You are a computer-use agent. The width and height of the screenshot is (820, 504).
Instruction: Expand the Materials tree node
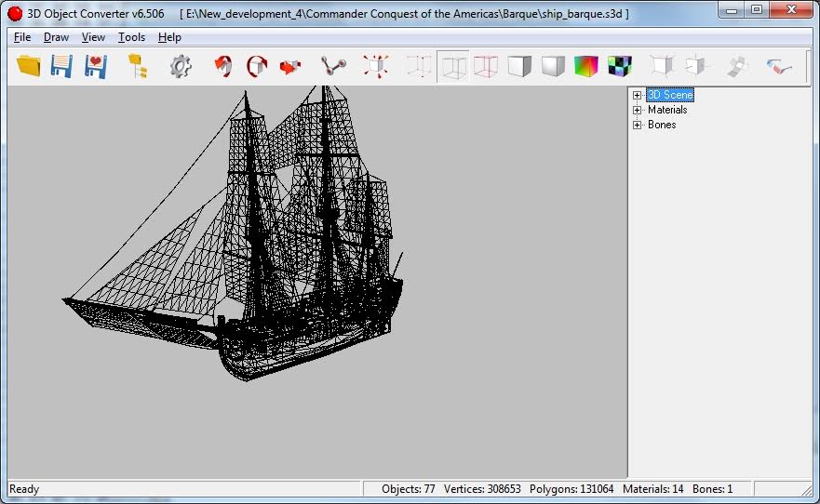click(638, 110)
